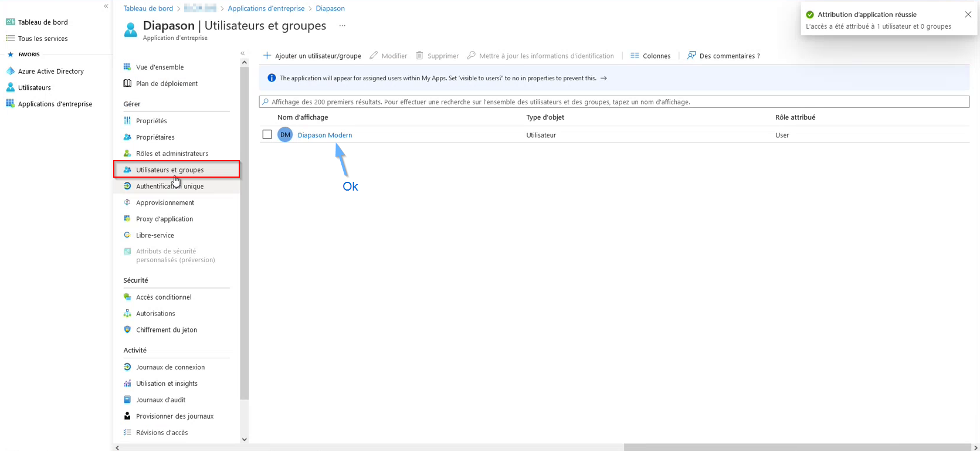Screen dimensions: 980x451
Task: Click the DM avatar of Diapason Modern
Action: coord(285,135)
